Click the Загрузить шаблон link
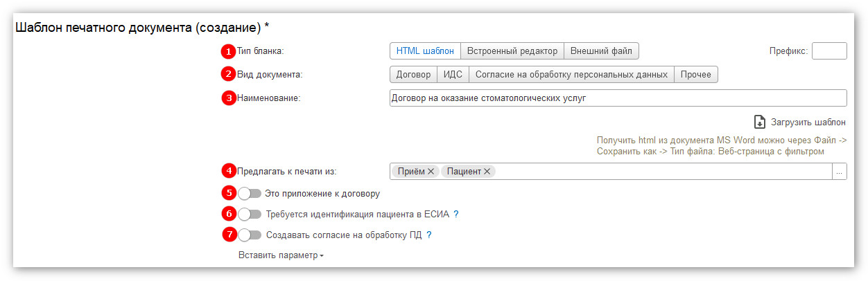Viewport: 868px width, 281px height. (808, 122)
